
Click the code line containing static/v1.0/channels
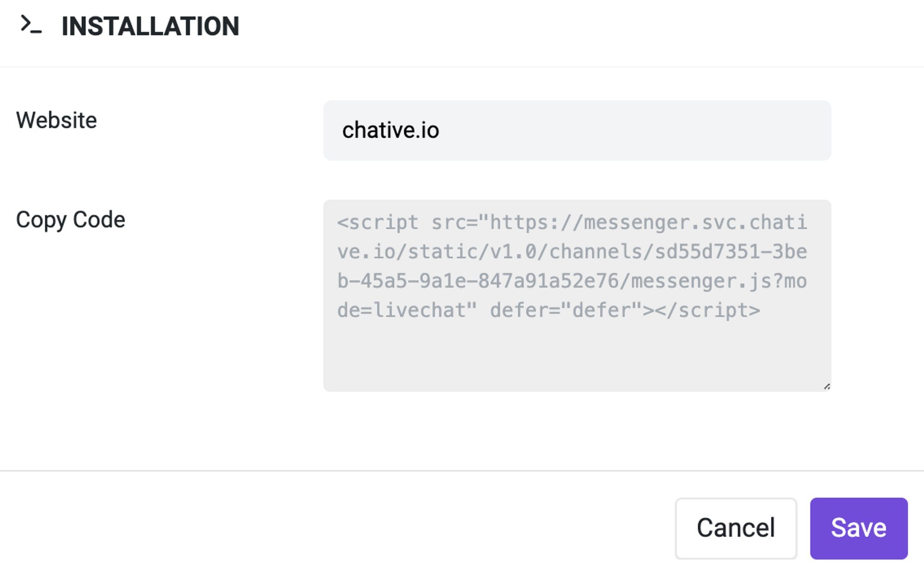[572, 252]
